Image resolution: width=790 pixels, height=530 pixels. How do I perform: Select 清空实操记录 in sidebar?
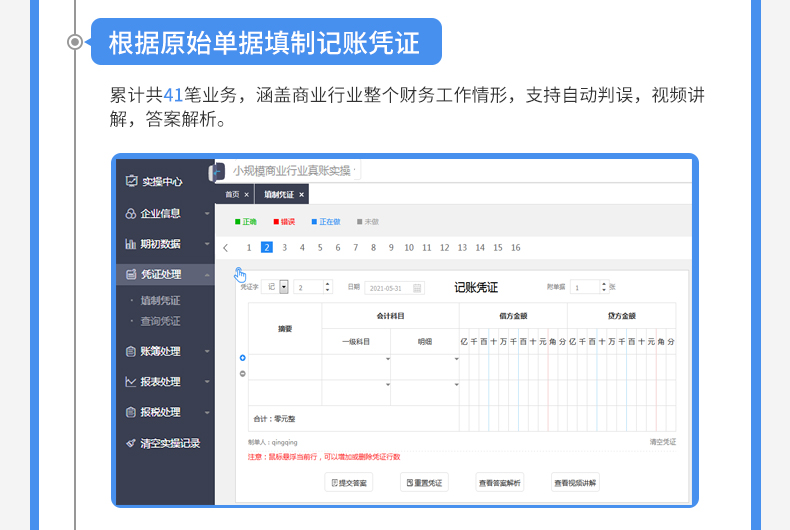click(x=170, y=443)
